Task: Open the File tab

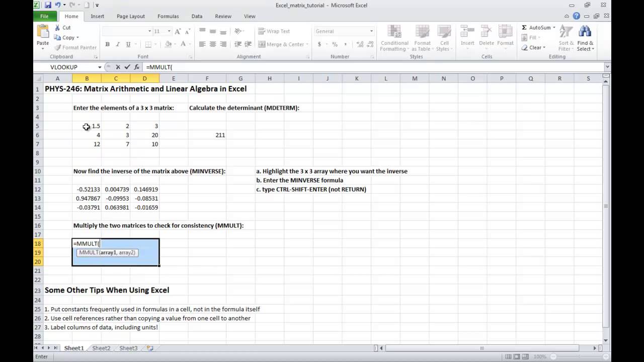Action: [44, 16]
